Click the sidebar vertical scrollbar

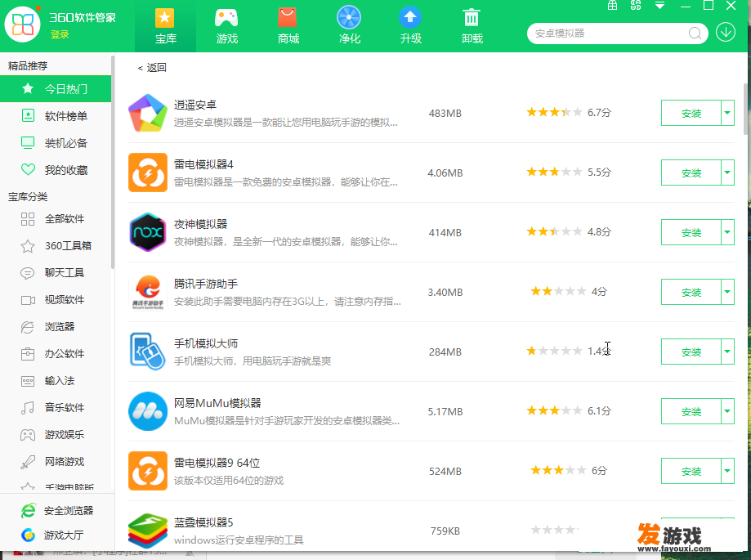113,162
